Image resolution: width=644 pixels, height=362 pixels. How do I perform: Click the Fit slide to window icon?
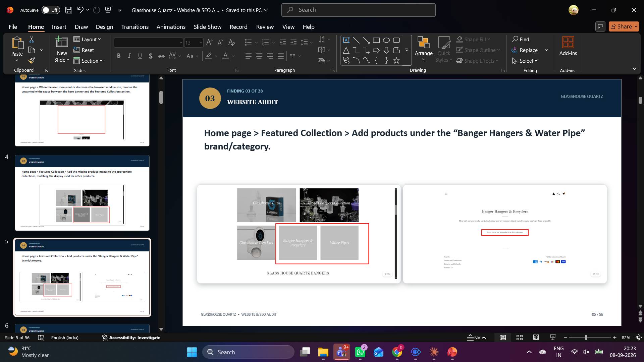click(x=639, y=338)
